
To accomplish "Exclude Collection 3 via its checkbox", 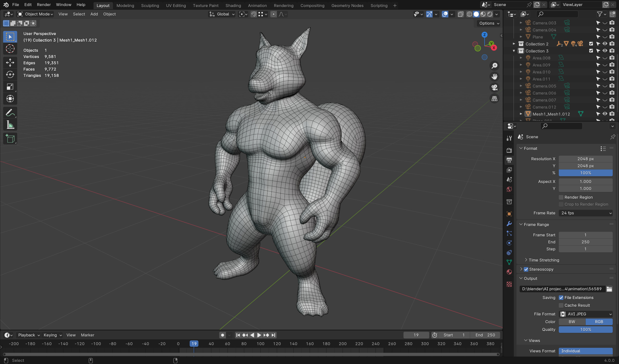I will tap(591, 51).
